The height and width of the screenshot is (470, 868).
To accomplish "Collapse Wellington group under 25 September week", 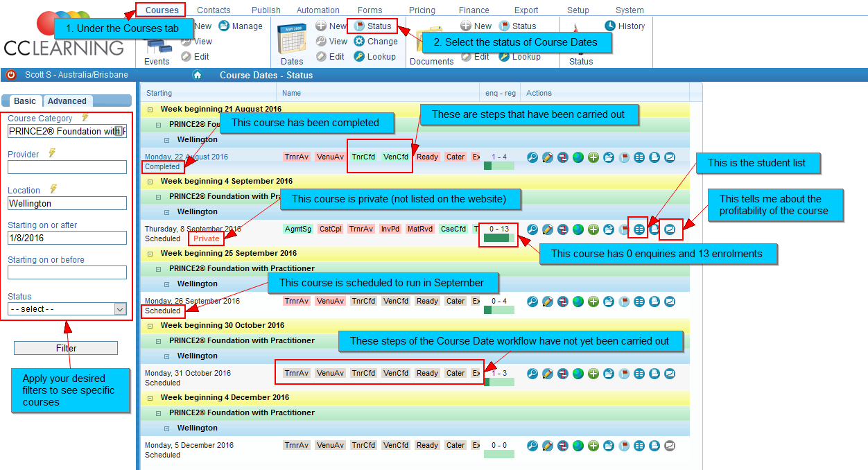I will [x=166, y=284].
